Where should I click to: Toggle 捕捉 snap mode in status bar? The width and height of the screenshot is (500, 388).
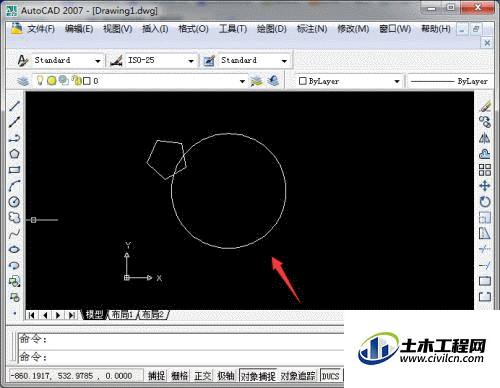tap(157, 376)
